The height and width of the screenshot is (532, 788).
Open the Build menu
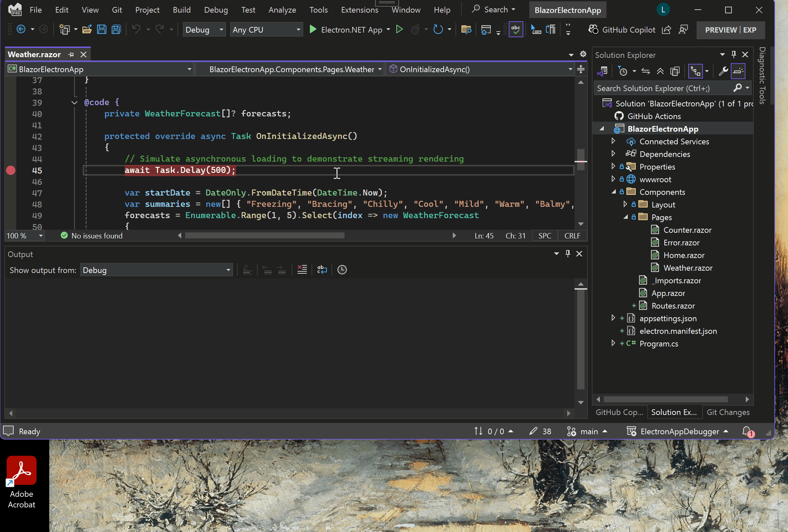tap(182, 10)
